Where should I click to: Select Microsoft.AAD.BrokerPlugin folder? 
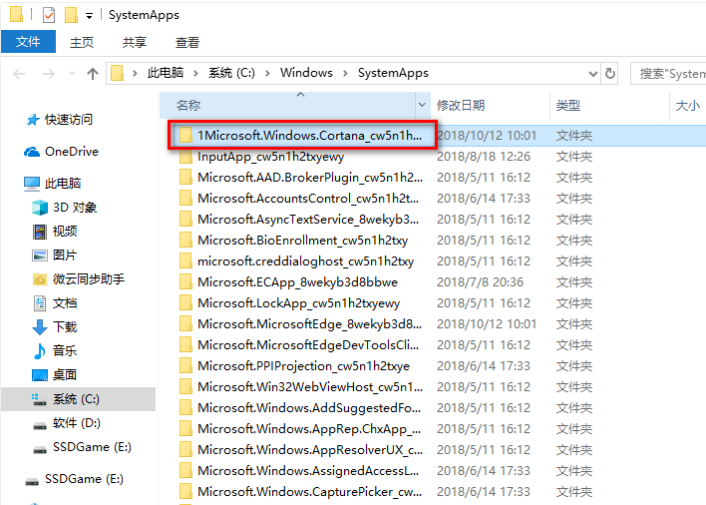coord(301,177)
